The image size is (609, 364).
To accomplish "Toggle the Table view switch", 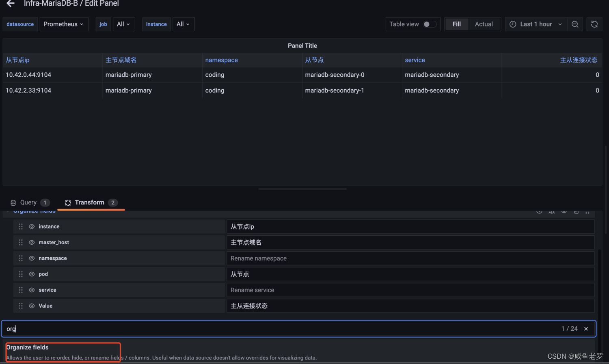I will tap(430, 24).
